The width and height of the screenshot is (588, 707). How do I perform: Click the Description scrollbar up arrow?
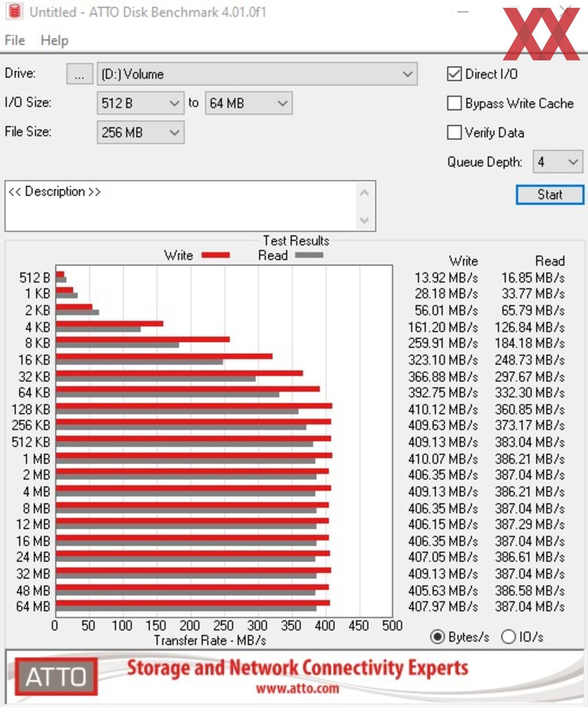point(364,193)
